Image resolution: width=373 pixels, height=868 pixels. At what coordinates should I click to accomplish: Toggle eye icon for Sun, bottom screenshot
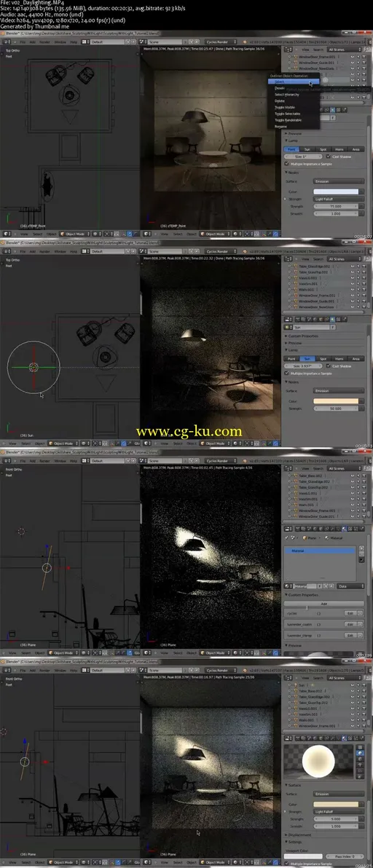pos(353,684)
